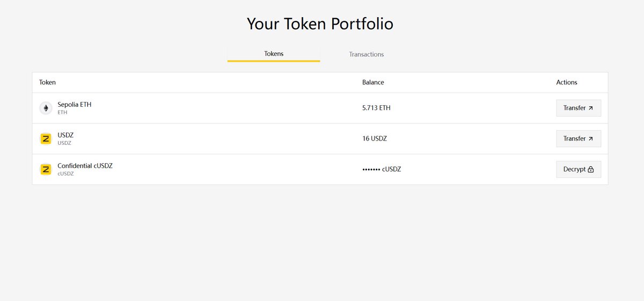Click the Sepolia ETH Ethereum logo icon

tap(46, 108)
